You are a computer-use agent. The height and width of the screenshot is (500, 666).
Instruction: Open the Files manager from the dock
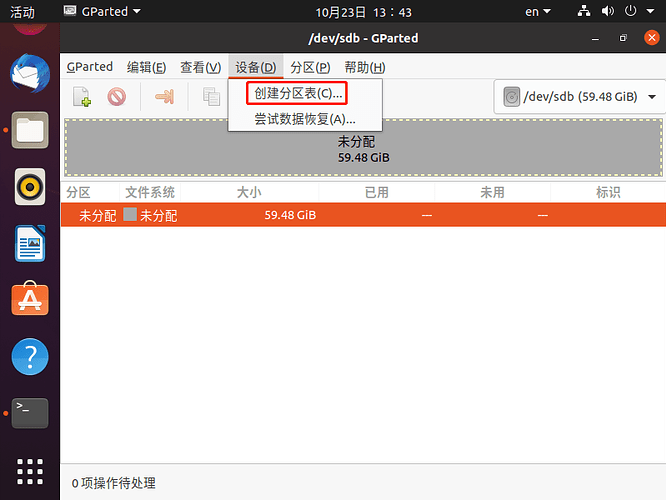tap(30, 130)
